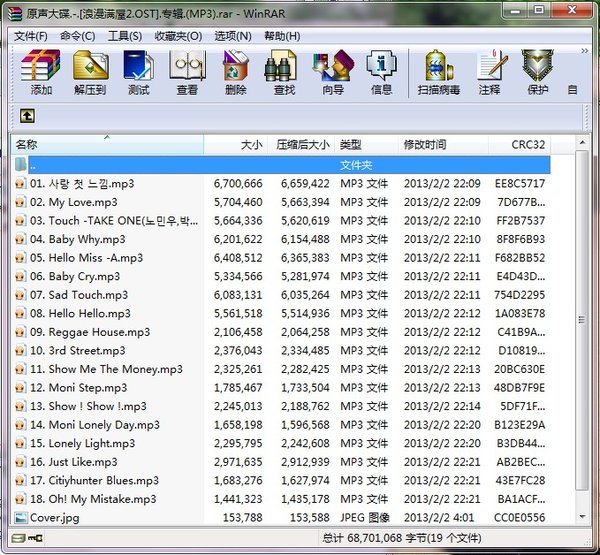This screenshot has height=555, width=600.
Task: Click the WinRAR title bar icon
Action: (15, 13)
